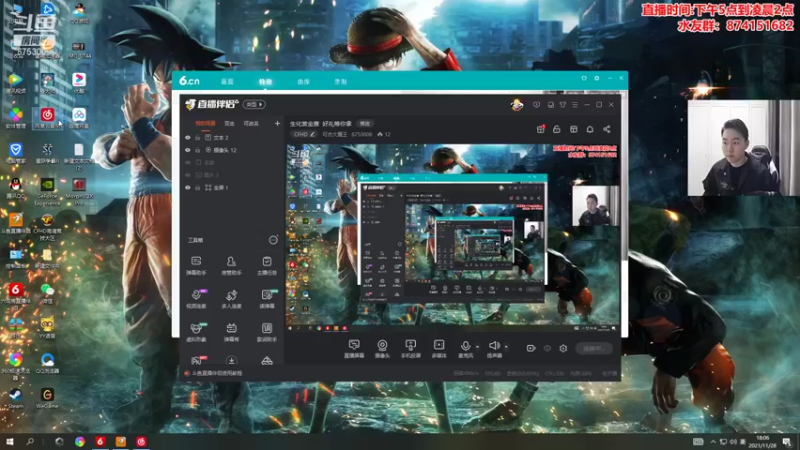
Task: Toggle lock on 摄像头 12 layer
Action: pos(197,150)
